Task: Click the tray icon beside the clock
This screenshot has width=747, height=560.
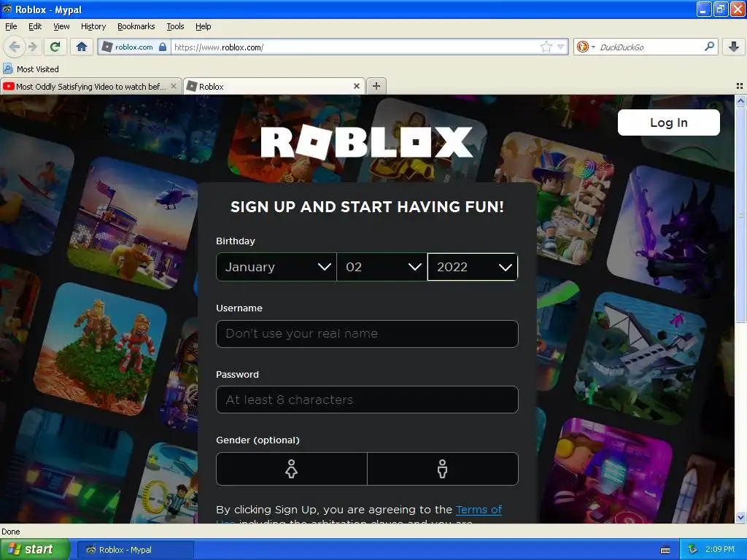Action: [x=692, y=549]
